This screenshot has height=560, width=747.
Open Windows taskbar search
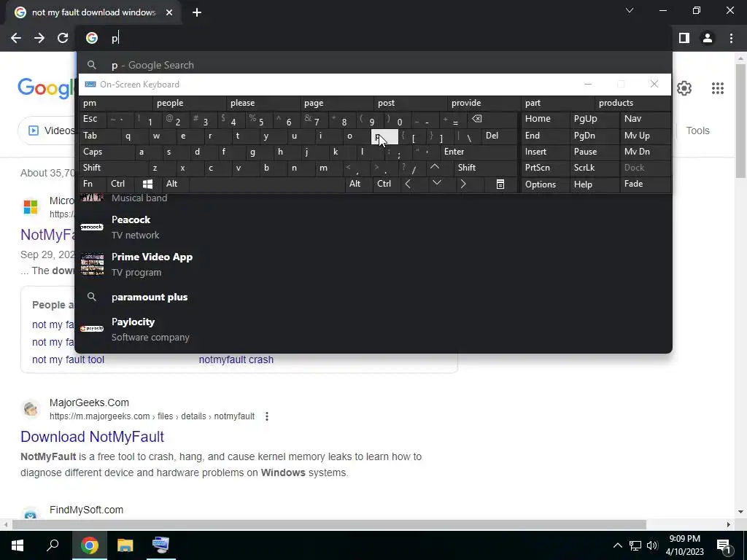click(x=53, y=545)
